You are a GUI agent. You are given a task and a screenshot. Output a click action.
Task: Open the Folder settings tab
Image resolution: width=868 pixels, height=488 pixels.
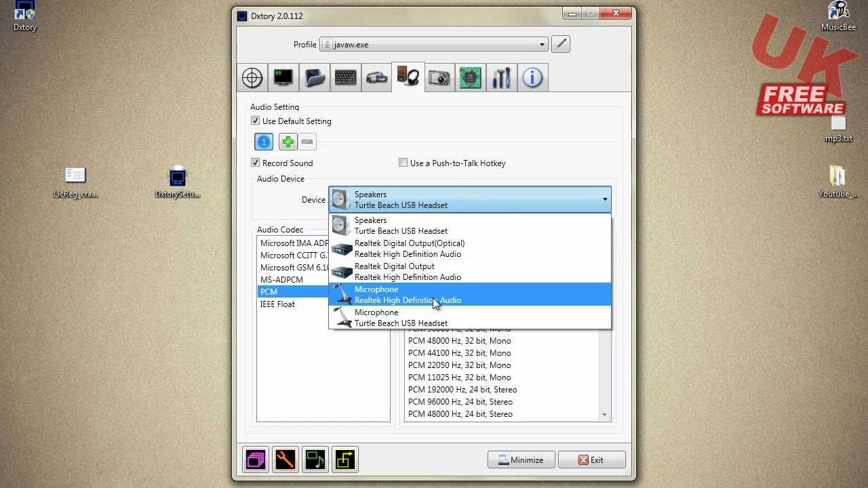pos(315,78)
